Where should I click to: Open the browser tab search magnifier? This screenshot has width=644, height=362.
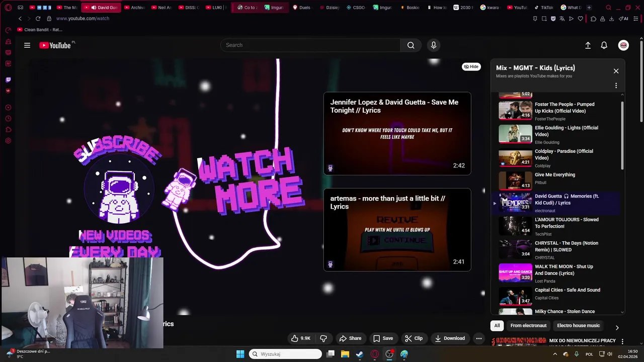[x=608, y=8]
